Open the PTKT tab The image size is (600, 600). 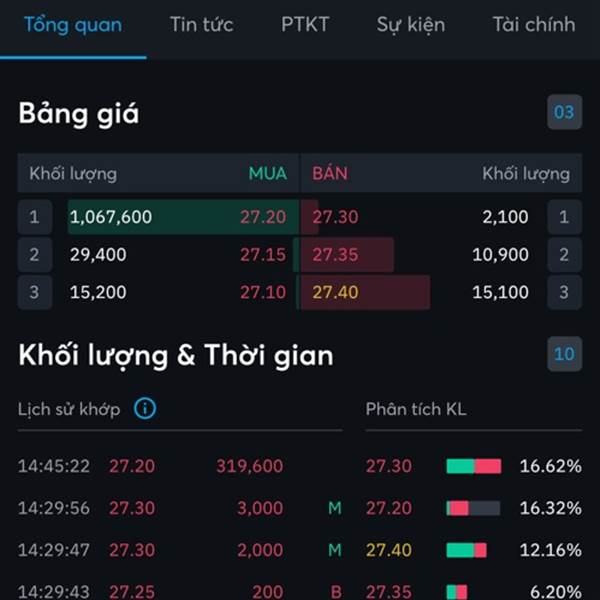(x=305, y=25)
